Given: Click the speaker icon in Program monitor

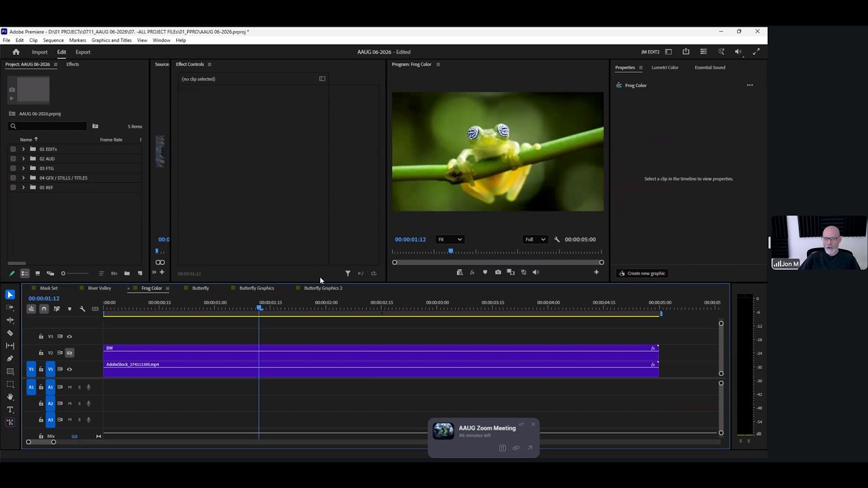Looking at the screenshot, I should (536, 272).
